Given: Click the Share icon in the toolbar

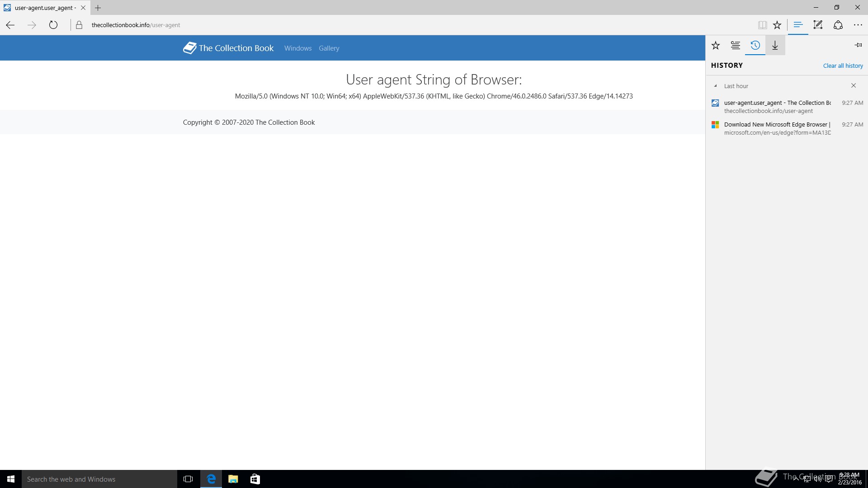Looking at the screenshot, I should [x=838, y=25].
